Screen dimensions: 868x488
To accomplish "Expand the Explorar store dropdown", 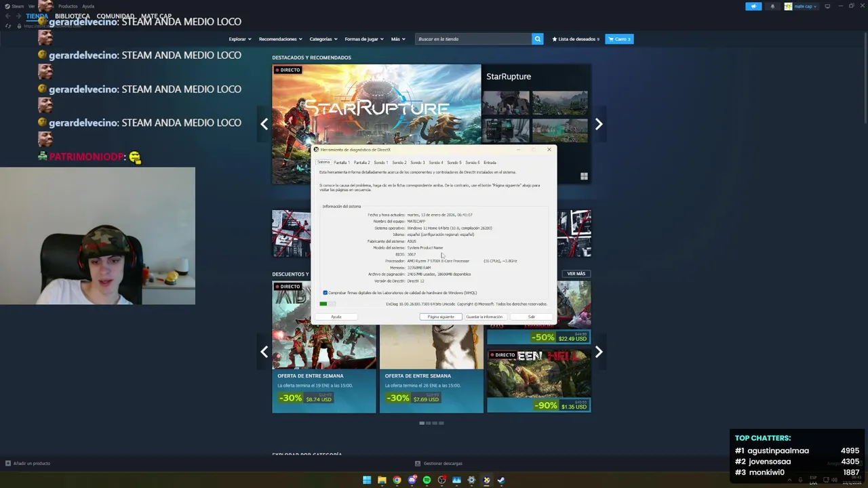I will (x=240, y=39).
